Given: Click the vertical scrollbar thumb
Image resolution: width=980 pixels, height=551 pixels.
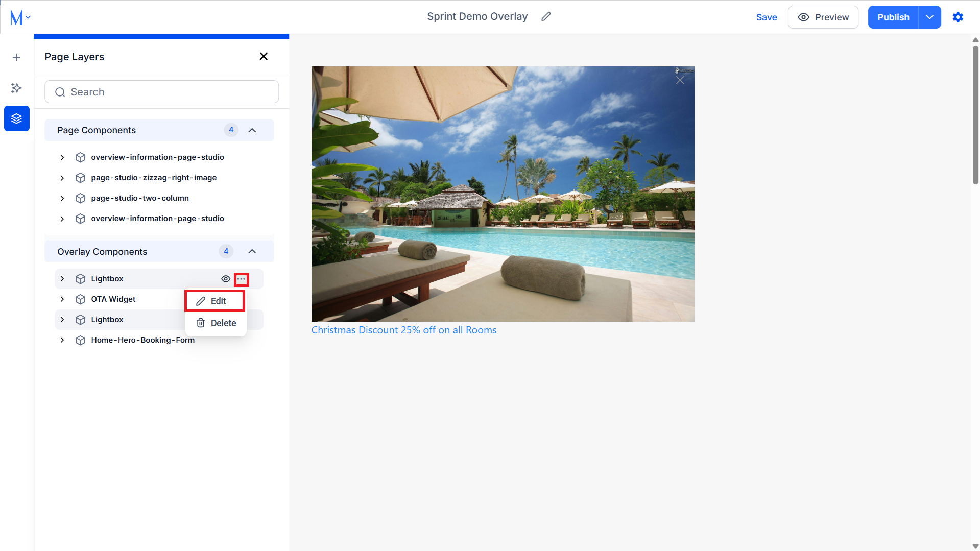Looking at the screenshot, I should coord(975,115).
